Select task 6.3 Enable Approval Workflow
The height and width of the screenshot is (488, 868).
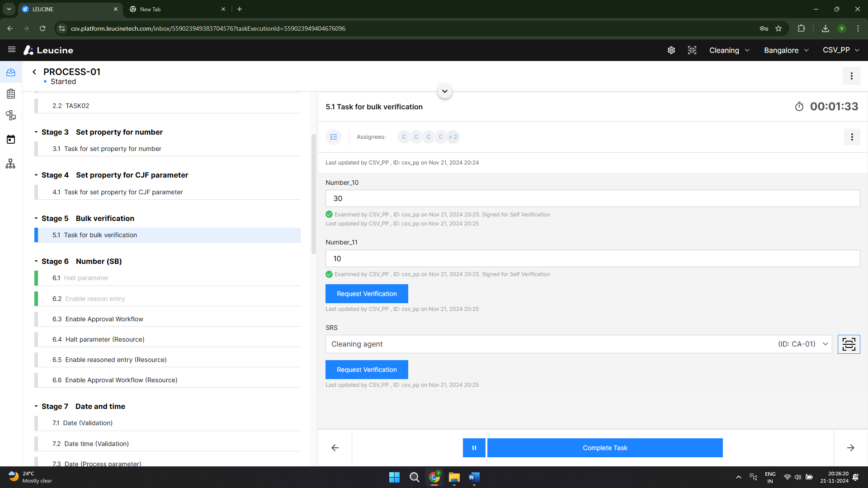point(104,319)
